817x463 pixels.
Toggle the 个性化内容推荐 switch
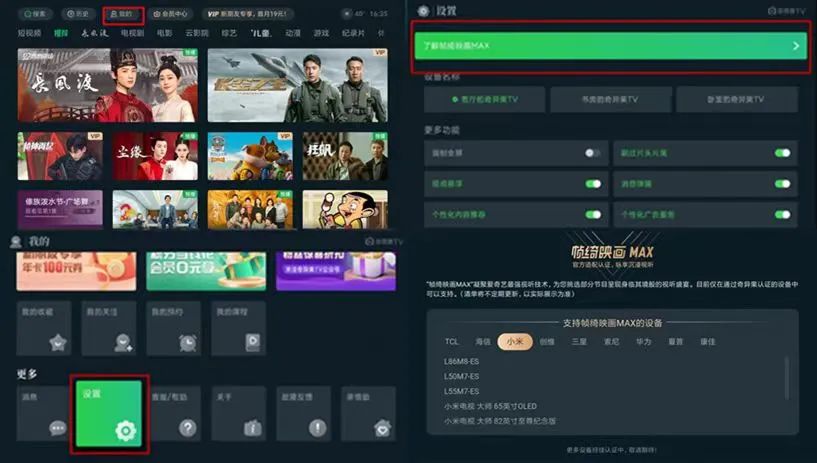593,215
